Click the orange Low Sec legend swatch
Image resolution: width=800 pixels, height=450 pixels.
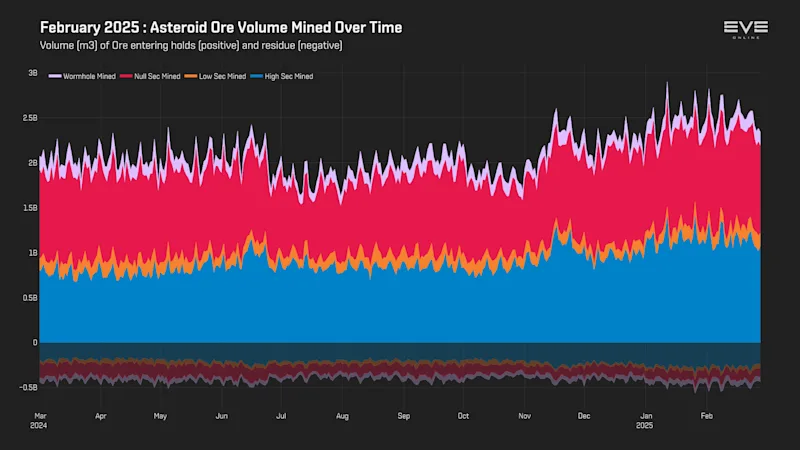(x=191, y=76)
